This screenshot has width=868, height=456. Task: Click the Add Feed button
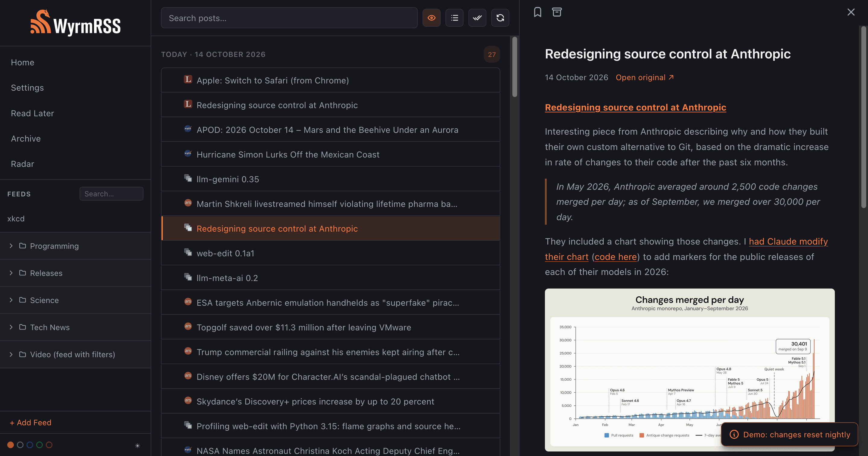(x=30, y=422)
